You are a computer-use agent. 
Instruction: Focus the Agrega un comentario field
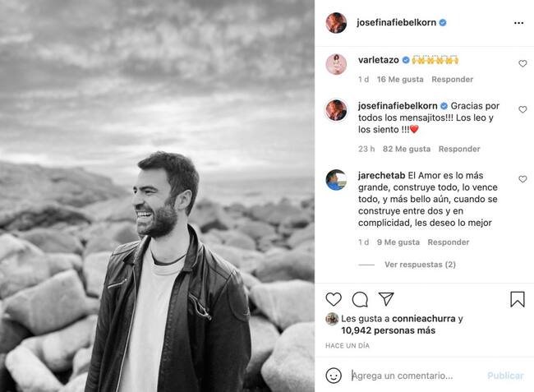(x=416, y=376)
